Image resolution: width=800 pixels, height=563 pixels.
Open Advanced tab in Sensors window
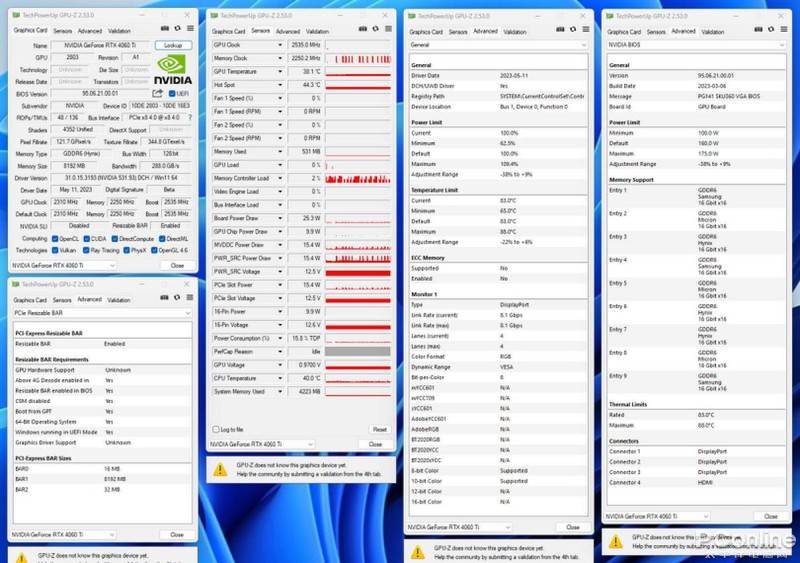288,31
